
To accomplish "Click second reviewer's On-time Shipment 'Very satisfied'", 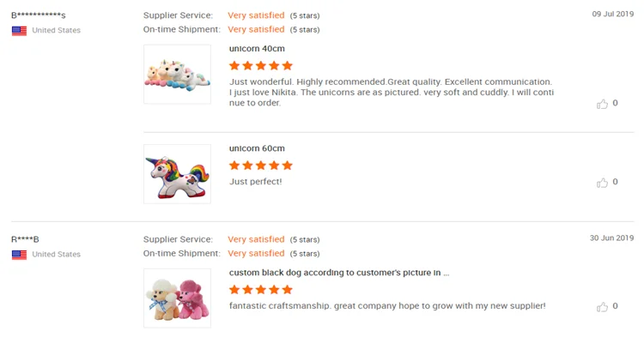I will pyautogui.click(x=256, y=253).
